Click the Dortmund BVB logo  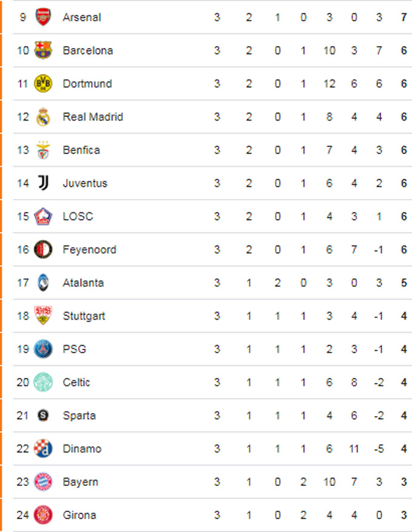point(43,84)
